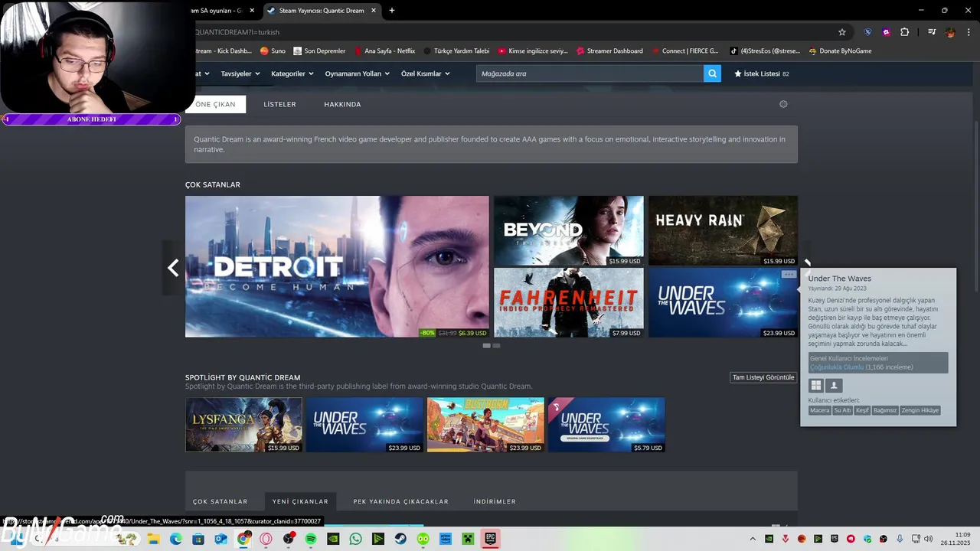Open Outlook from the taskbar
The width and height of the screenshot is (980, 551).
(220, 539)
